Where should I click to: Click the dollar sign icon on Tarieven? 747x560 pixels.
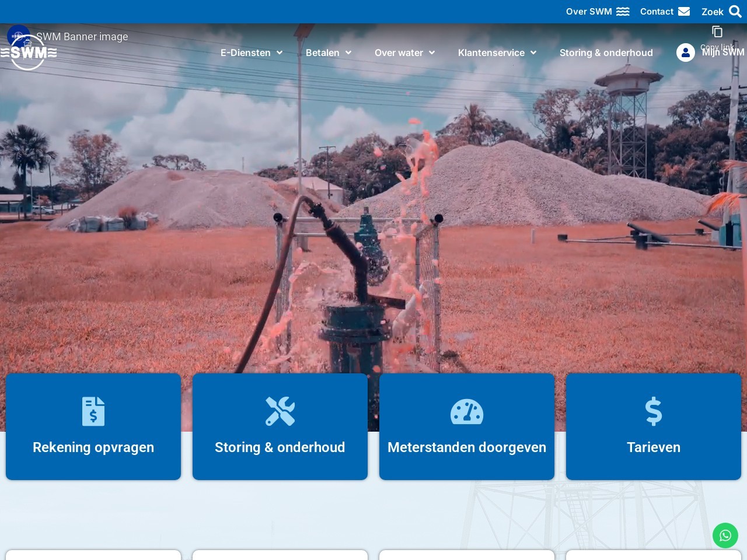tap(654, 411)
